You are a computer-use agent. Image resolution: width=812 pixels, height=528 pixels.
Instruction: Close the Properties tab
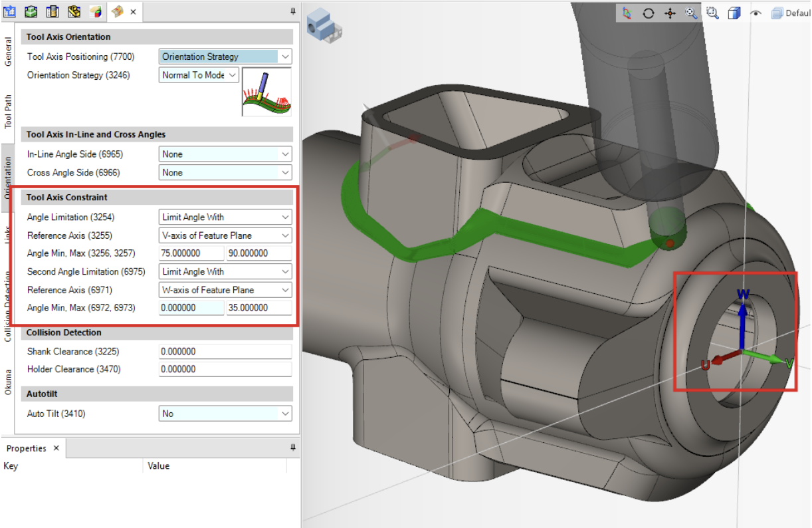(56, 448)
